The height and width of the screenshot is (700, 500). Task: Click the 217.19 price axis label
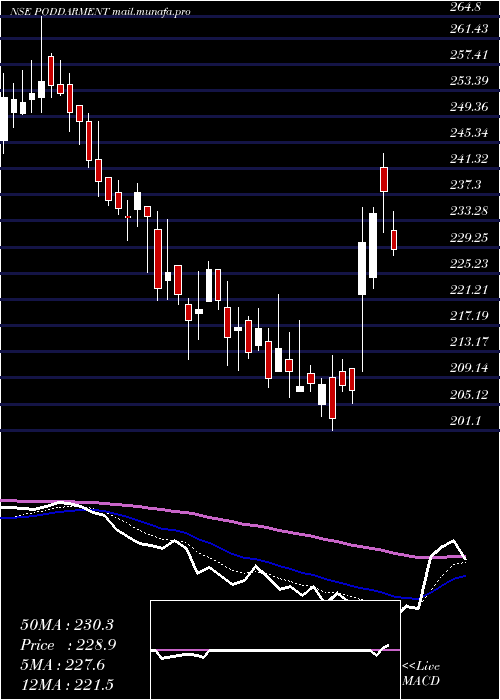point(471,317)
